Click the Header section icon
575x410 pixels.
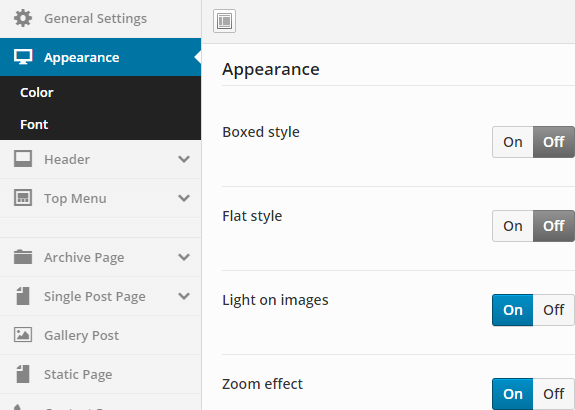click(23, 159)
